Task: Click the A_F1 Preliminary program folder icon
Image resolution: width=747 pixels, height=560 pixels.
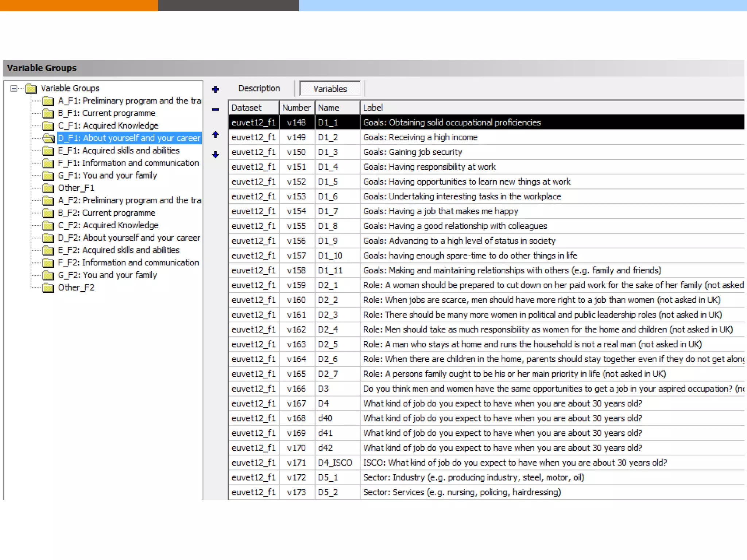Action: [48, 101]
